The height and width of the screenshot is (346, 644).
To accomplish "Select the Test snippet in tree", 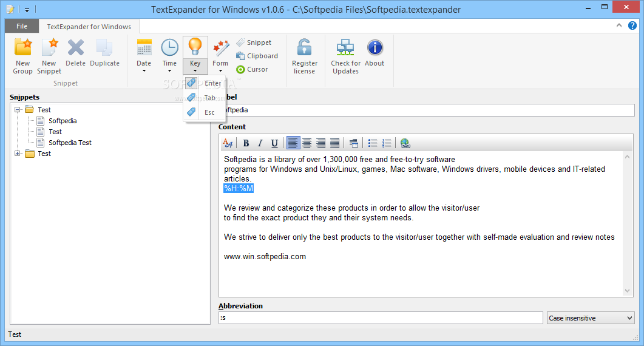I will click(x=55, y=132).
